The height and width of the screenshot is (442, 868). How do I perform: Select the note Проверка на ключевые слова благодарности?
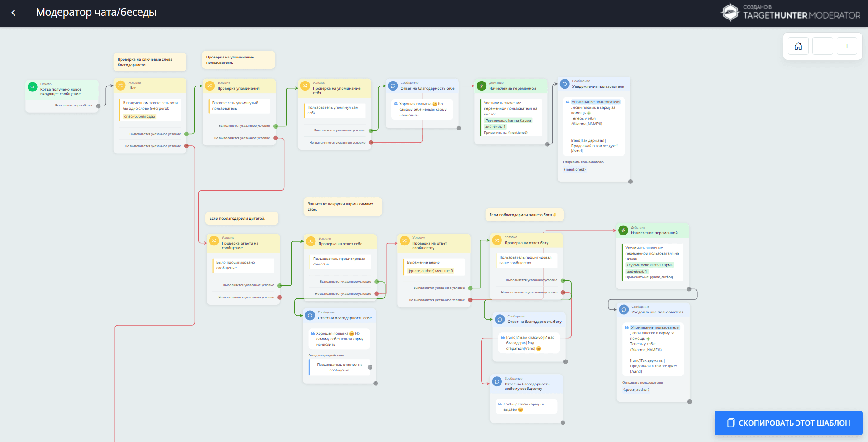pyautogui.click(x=149, y=62)
